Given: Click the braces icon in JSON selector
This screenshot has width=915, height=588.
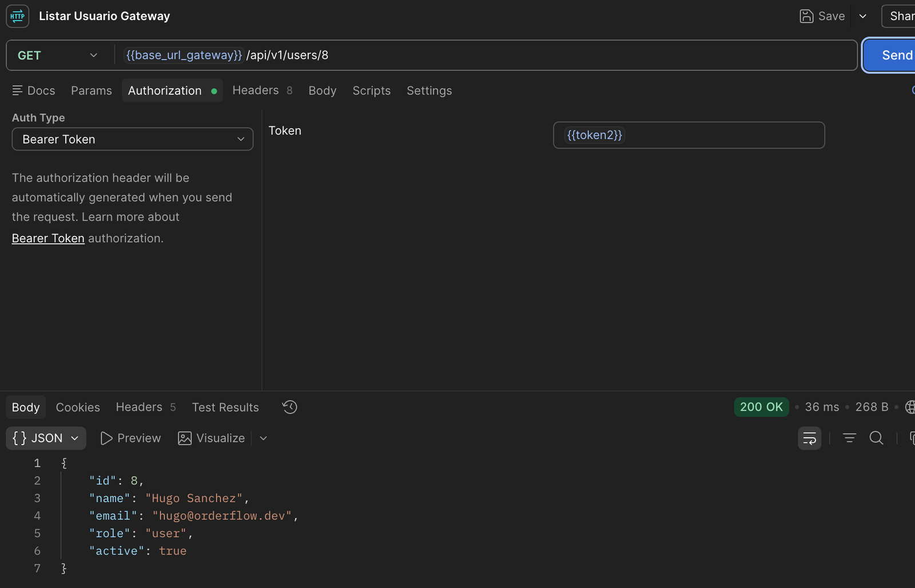Looking at the screenshot, I should pyautogui.click(x=19, y=438).
